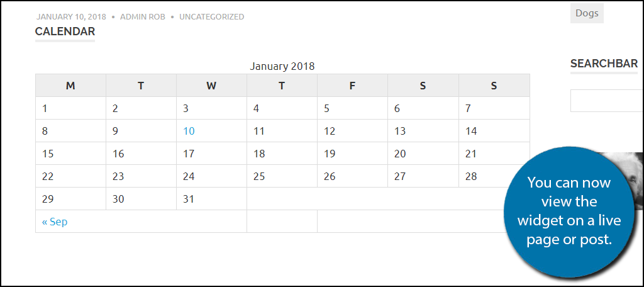
Task: Select the January 2018 calendar caption
Action: 282,66
